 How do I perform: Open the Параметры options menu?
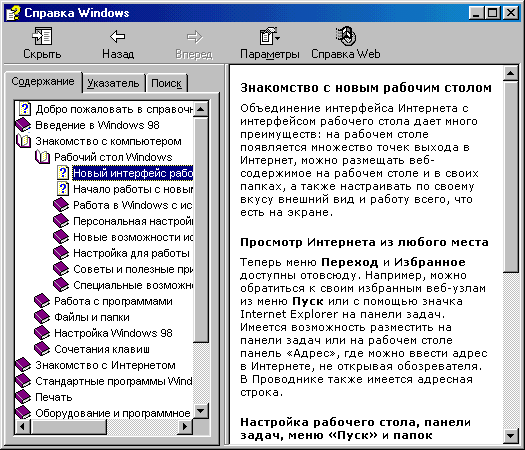pyautogui.click(x=270, y=43)
